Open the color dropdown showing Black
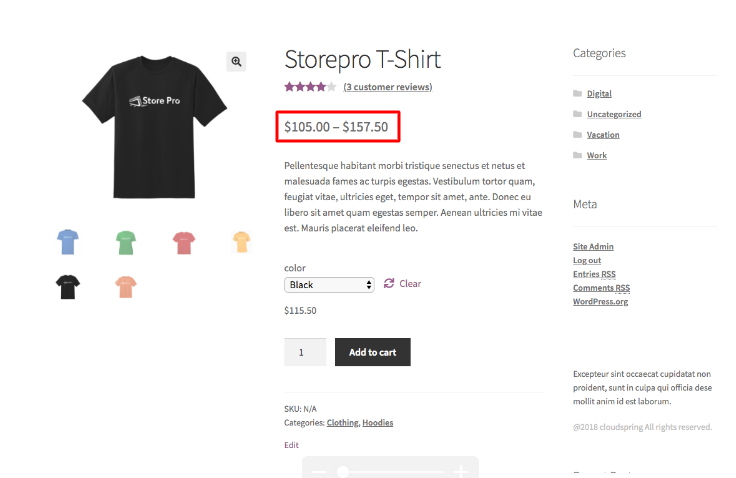 pos(329,285)
